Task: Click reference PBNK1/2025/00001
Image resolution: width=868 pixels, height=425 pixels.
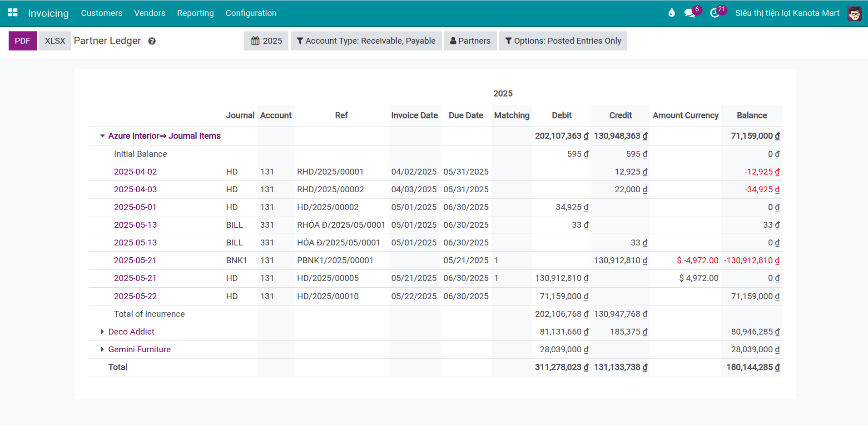Action: click(335, 260)
